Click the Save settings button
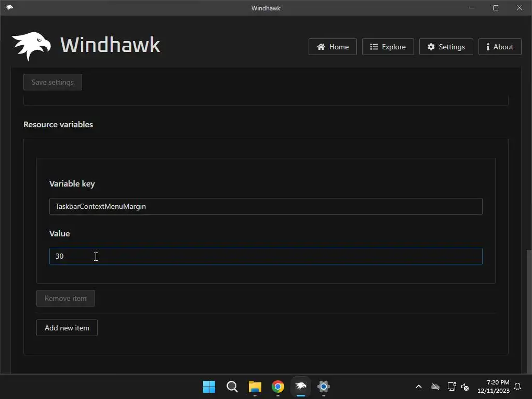This screenshot has height=399, width=532. click(52, 82)
